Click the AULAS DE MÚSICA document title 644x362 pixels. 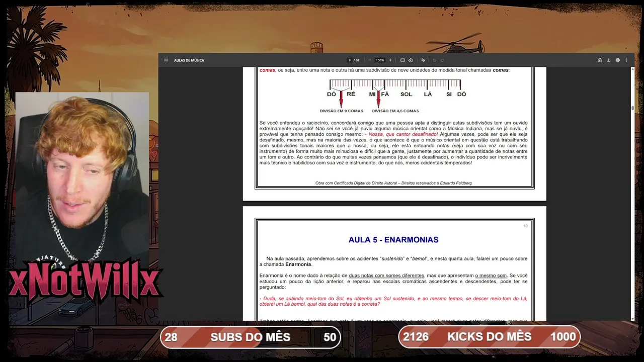point(189,60)
